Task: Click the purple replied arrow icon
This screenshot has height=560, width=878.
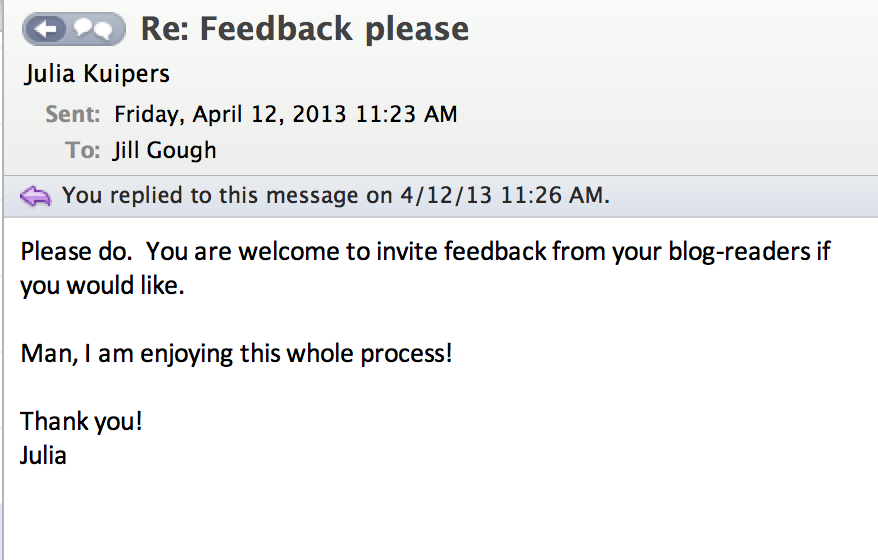Action: click(x=36, y=195)
